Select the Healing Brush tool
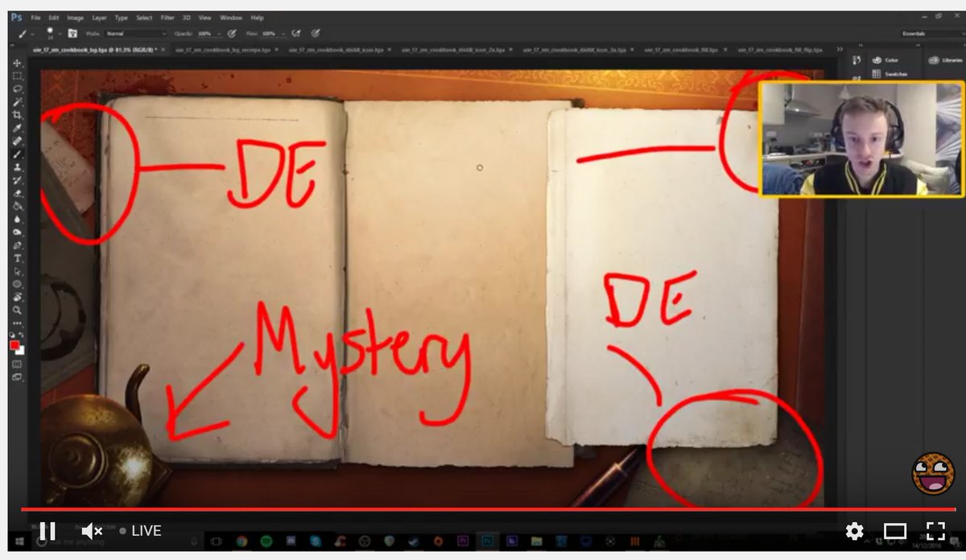 coord(18,141)
